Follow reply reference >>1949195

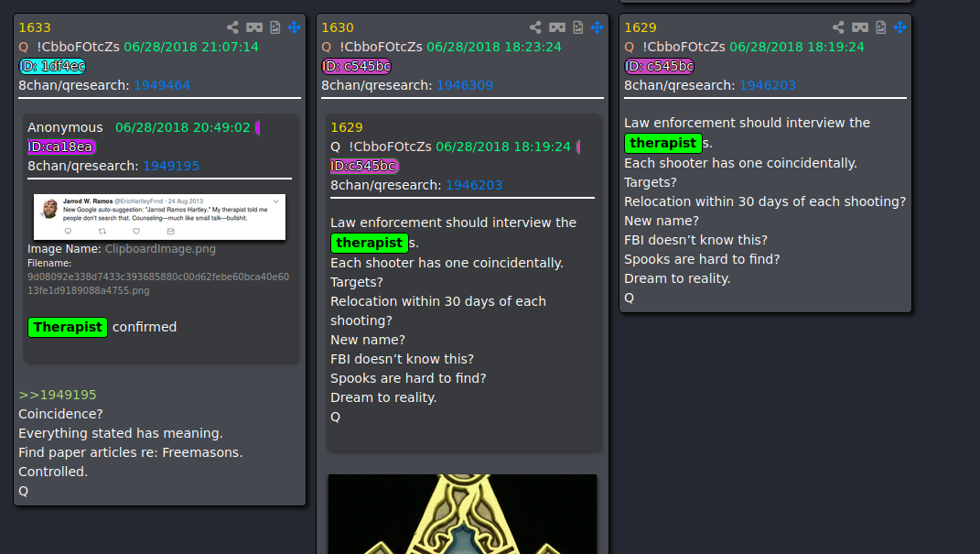coord(58,395)
